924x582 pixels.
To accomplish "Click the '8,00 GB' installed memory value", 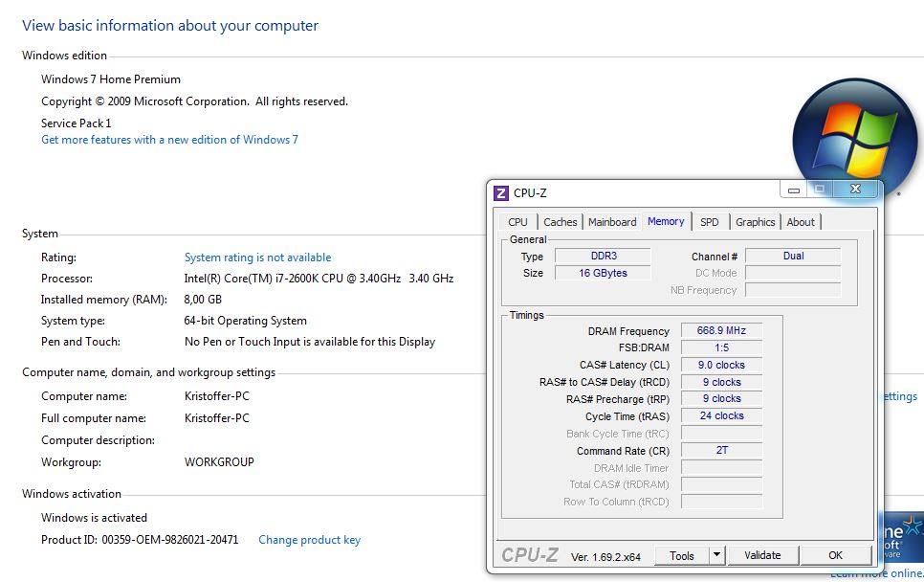I will click(x=203, y=300).
